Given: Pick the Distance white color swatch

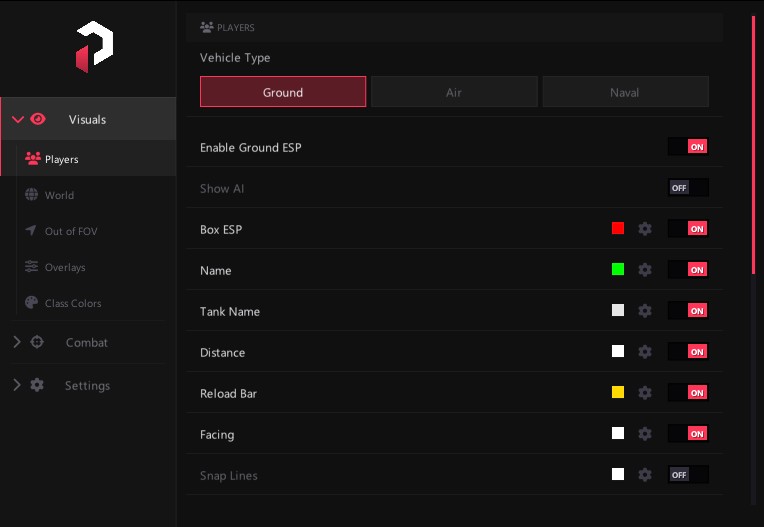Looking at the screenshot, I should tap(618, 351).
